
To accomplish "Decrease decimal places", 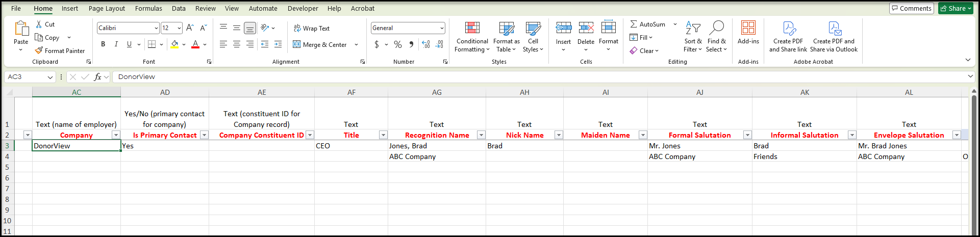I will [x=439, y=44].
